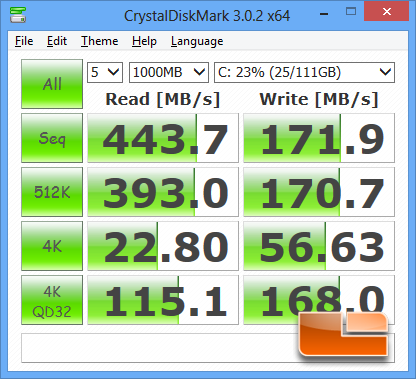Expand the test run count dropdown showing 5
The height and width of the screenshot is (379, 416).
(x=105, y=72)
